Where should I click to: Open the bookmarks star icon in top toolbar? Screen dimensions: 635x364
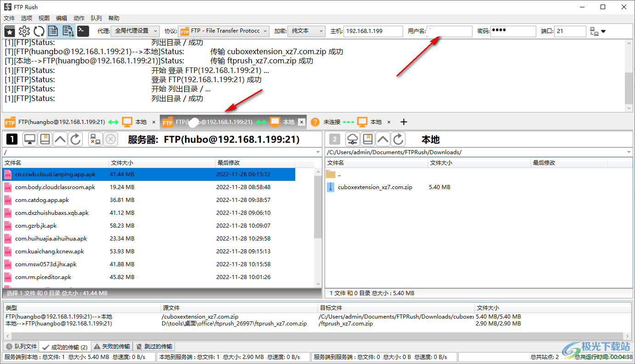pyautogui.click(x=10, y=31)
